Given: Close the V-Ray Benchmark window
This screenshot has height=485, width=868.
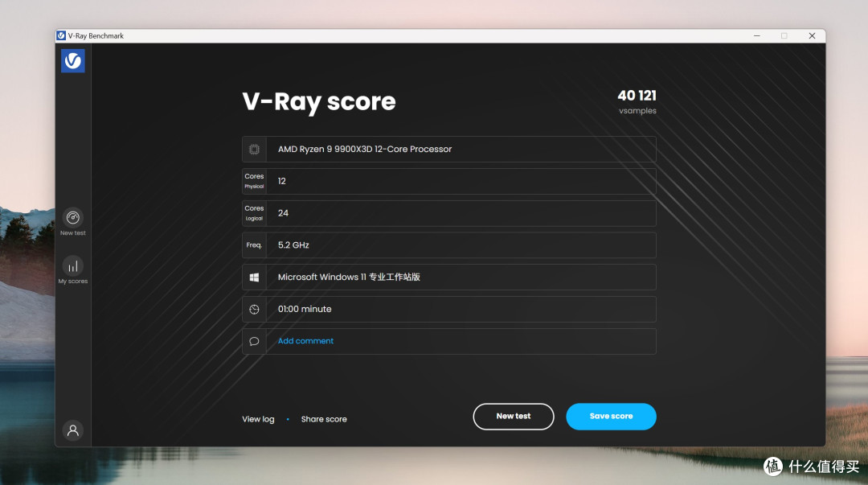Looking at the screenshot, I should click(x=812, y=35).
